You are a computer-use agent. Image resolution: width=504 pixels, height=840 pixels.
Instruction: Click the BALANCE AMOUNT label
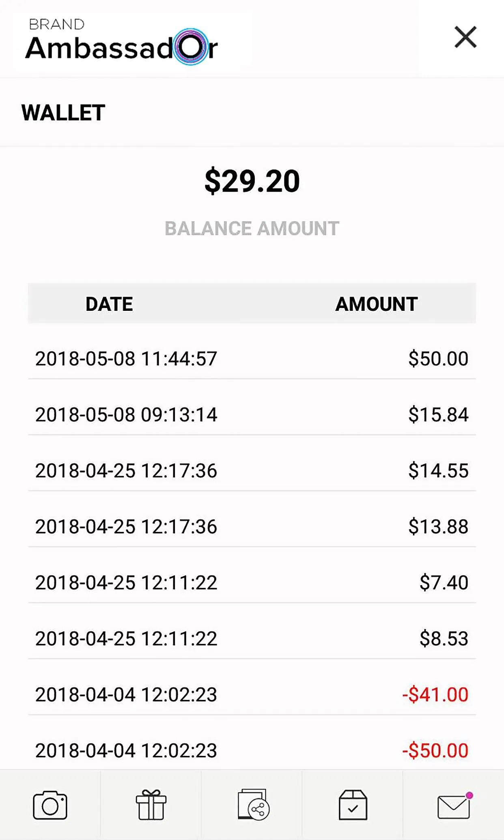(x=252, y=228)
